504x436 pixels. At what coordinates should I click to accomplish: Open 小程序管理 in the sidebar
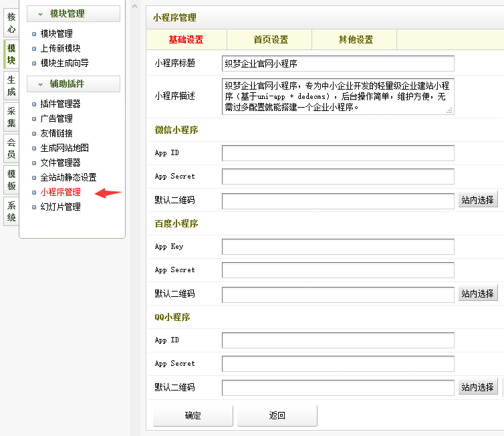[x=60, y=193]
